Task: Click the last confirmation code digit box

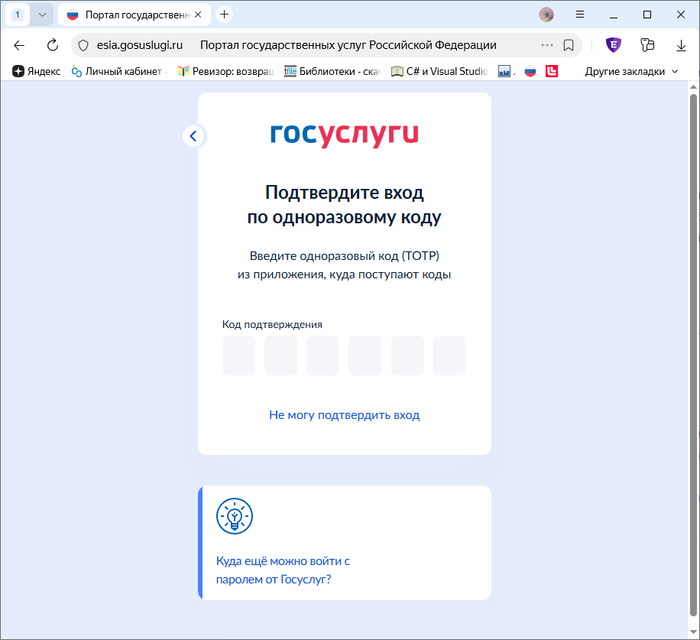Action: (449, 356)
